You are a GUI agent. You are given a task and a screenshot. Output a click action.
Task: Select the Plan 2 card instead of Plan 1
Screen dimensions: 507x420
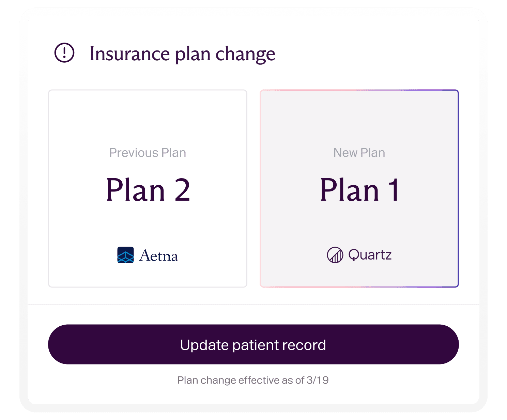[148, 188]
